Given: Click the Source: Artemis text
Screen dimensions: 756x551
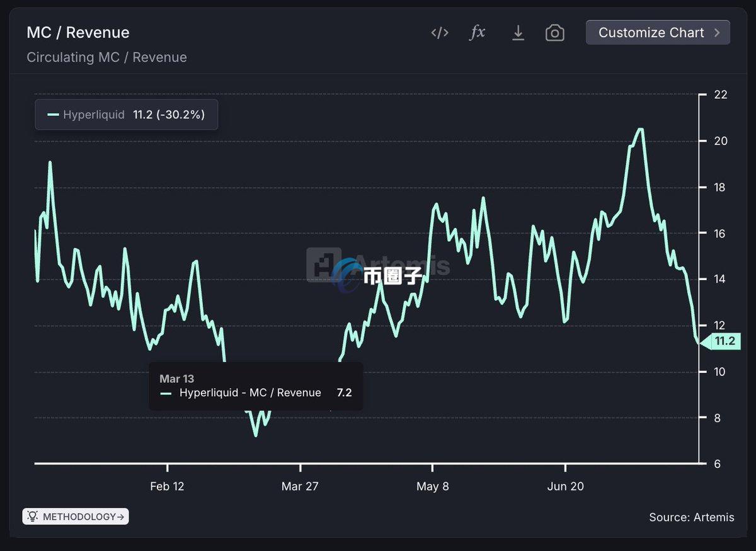Looking at the screenshot, I should click(691, 517).
